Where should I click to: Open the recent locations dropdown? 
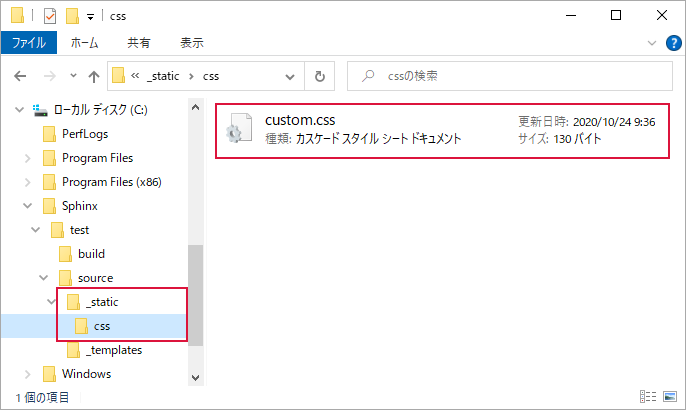(x=74, y=76)
